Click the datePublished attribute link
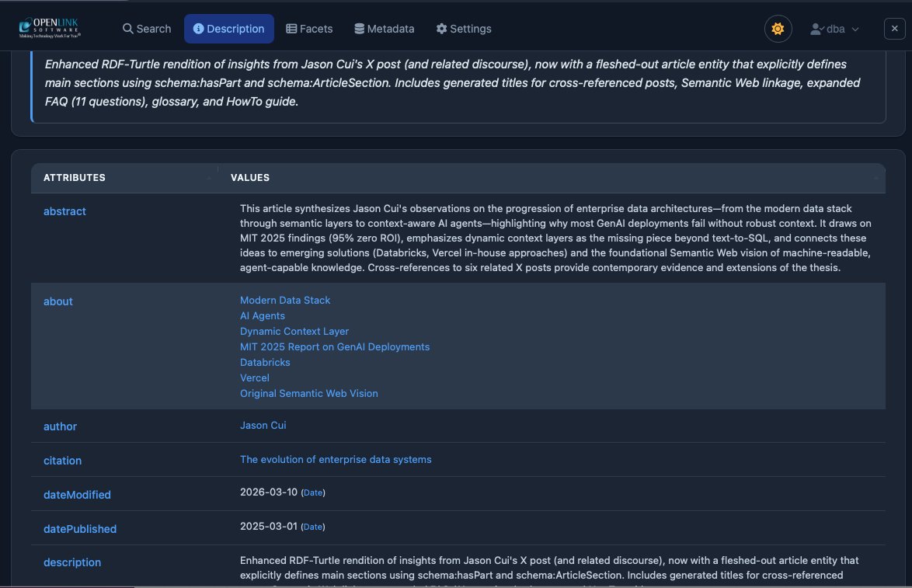Image resolution: width=912 pixels, height=588 pixels. tap(80, 529)
